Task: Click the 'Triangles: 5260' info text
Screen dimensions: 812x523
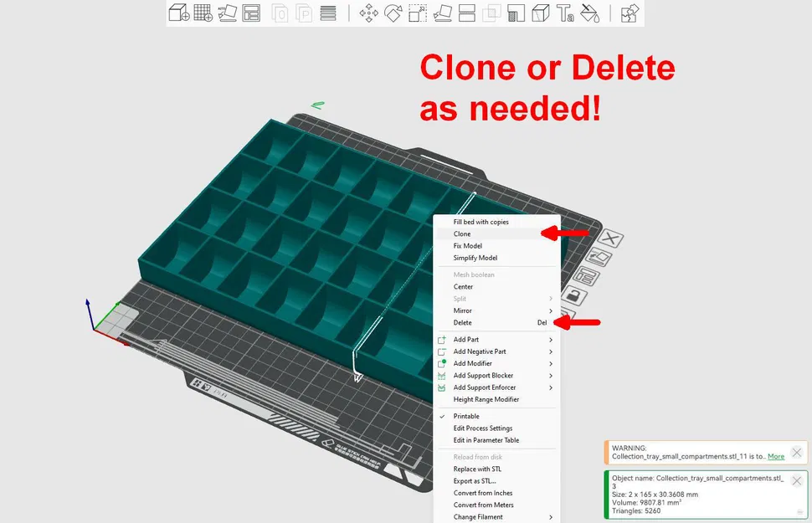Action: 636,510
